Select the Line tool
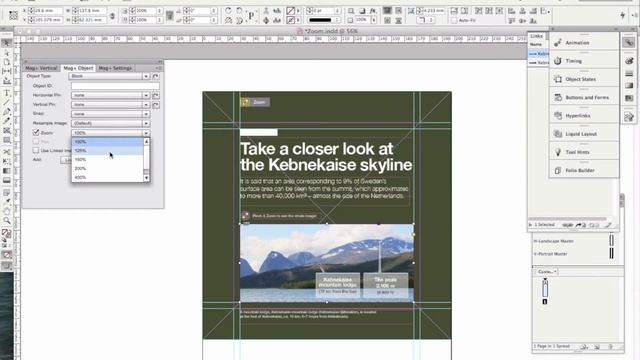 coord(7,103)
